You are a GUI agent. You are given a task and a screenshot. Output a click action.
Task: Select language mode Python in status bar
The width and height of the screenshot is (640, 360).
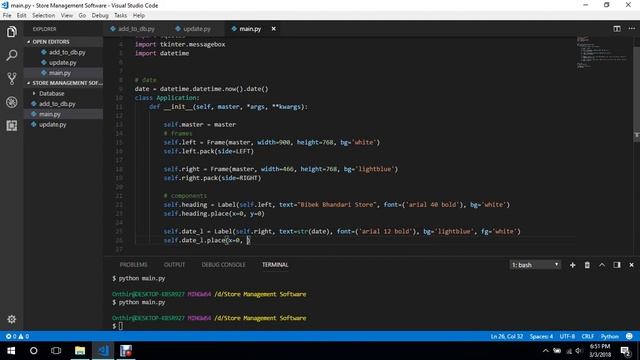point(610,336)
